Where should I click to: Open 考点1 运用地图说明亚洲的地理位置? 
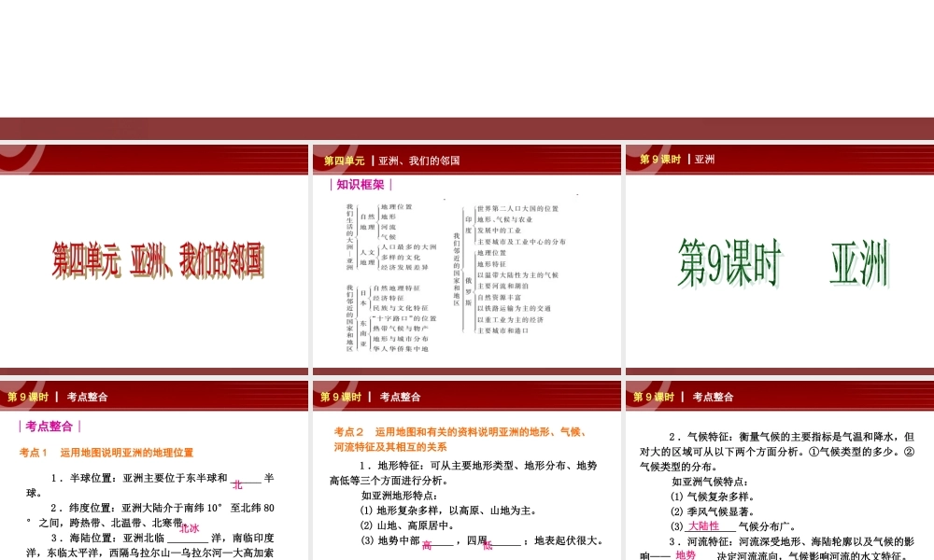(105, 450)
